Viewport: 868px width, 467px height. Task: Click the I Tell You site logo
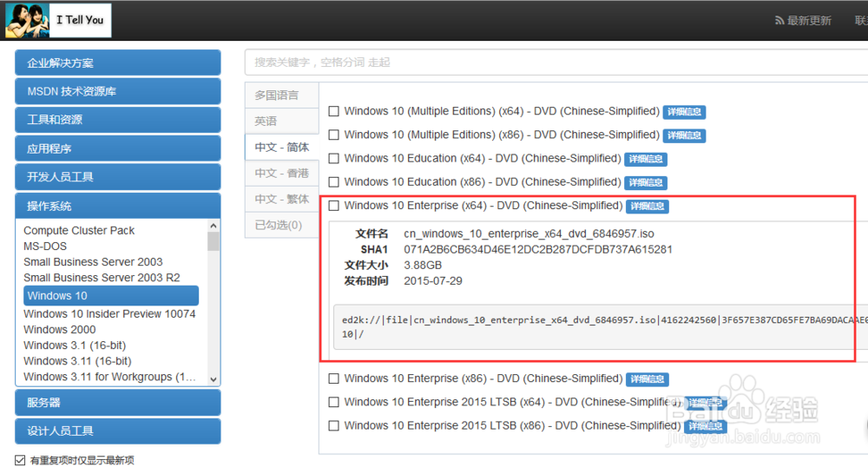(x=58, y=21)
